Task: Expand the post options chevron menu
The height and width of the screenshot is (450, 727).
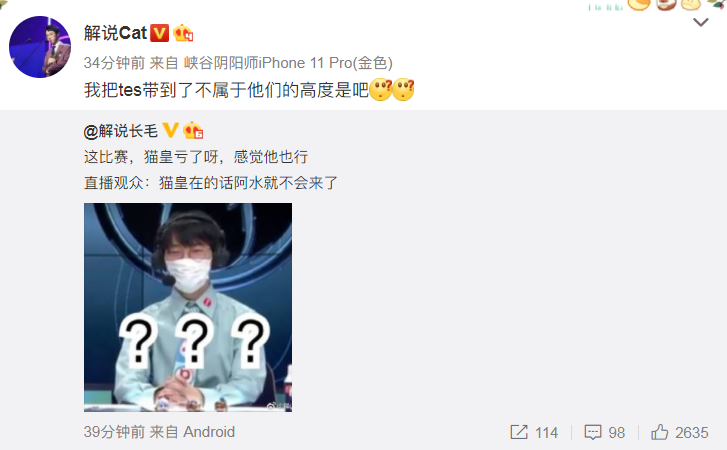Action: point(700,22)
